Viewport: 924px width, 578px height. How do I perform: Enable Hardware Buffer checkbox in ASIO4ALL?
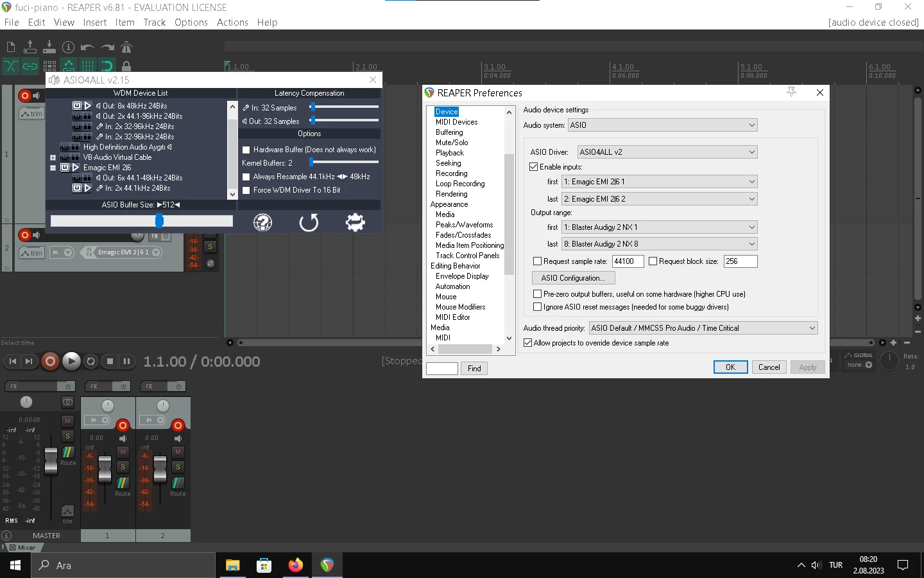(246, 150)
